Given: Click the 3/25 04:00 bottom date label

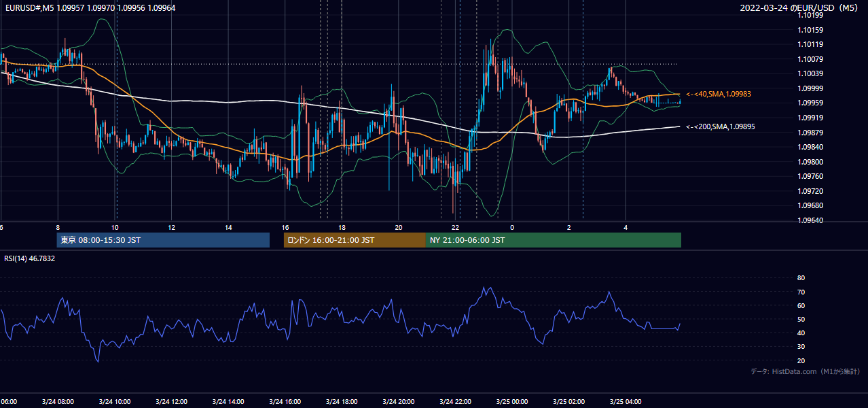Looking at the screenshot, I should point(626,402).
